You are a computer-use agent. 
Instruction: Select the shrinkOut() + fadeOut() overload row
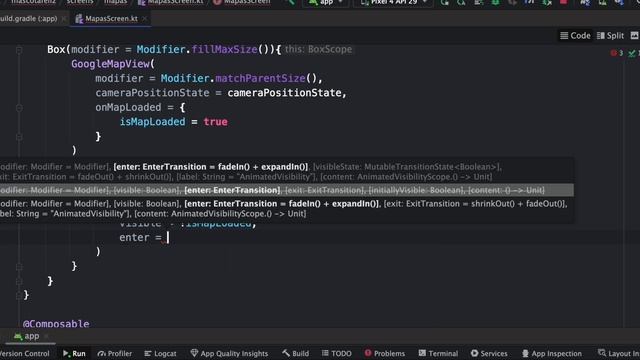[x=287, y=209]
